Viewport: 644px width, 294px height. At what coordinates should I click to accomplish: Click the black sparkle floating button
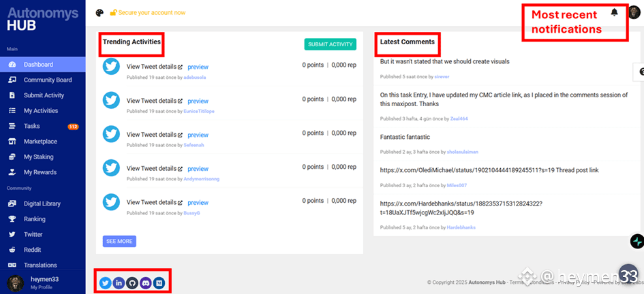pos(637,241)
